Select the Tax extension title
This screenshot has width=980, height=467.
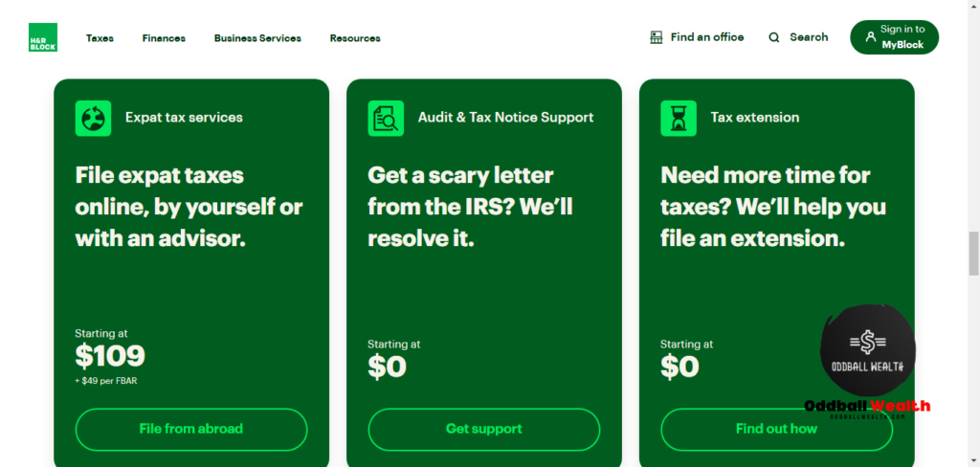[754, 118]
